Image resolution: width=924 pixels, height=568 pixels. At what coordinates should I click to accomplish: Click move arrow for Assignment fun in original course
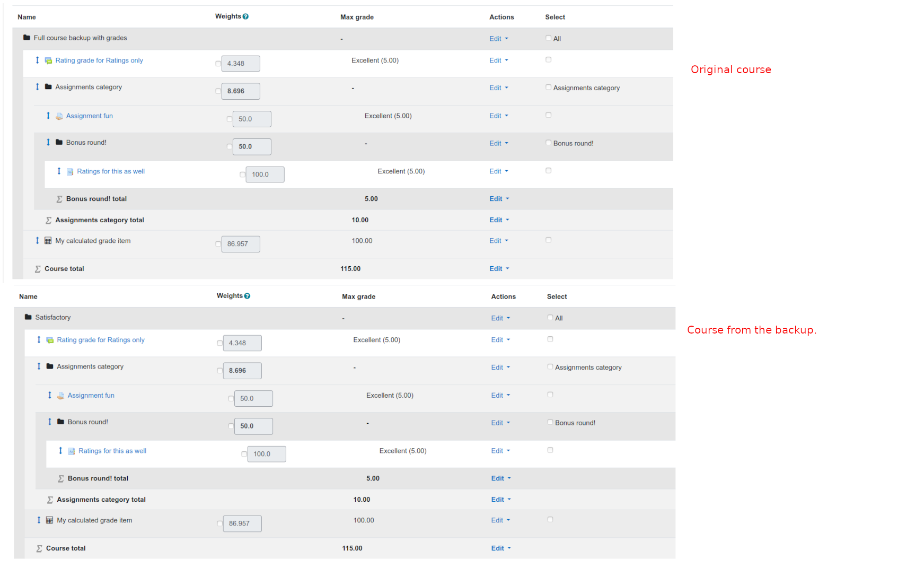[x=48, y=115]
